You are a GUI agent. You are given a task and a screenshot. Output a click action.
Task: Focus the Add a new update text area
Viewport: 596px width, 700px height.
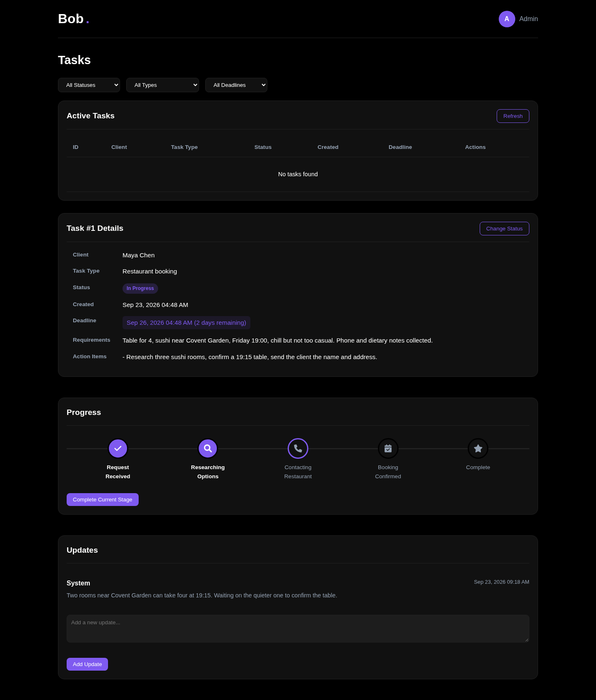pos(298,628)
